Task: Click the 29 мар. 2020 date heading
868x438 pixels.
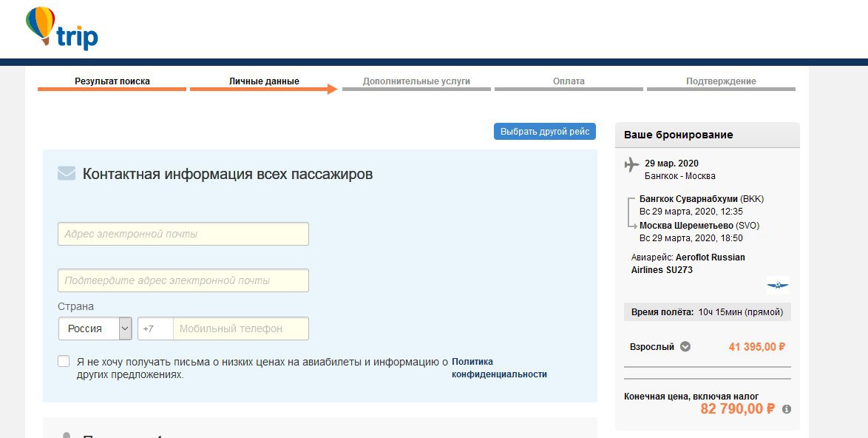Action: point(671,164)
